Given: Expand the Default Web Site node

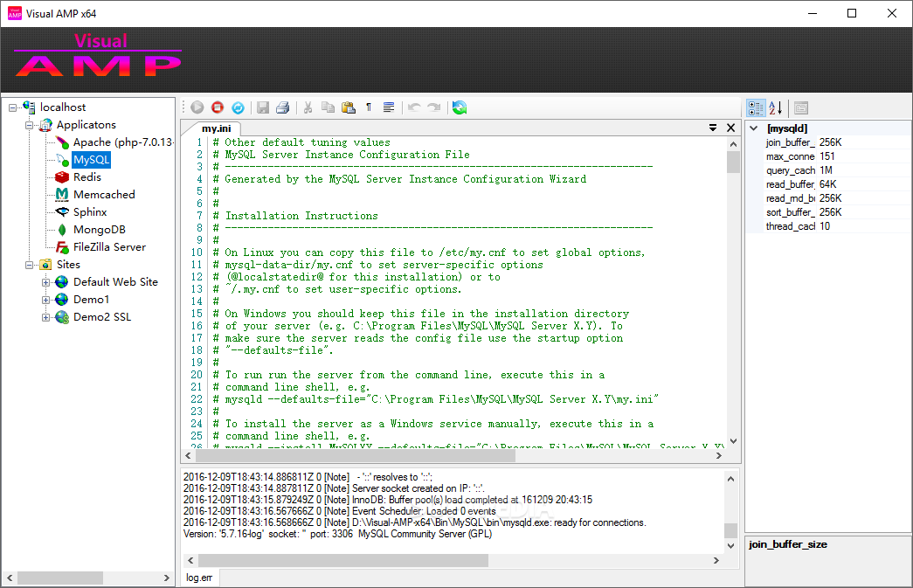Looking at the screenshot, I should (x=46, y=282).
